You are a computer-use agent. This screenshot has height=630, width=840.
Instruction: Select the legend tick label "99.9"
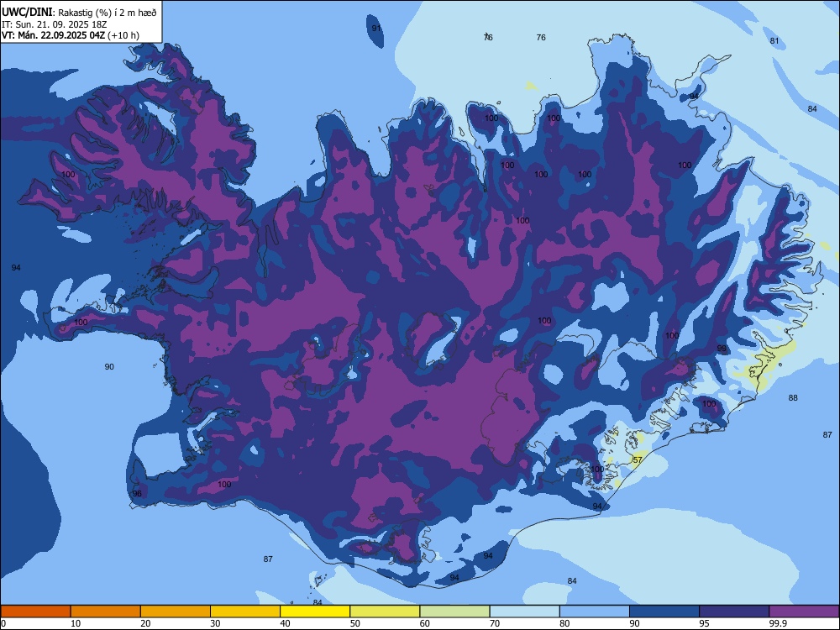(778, 623)
